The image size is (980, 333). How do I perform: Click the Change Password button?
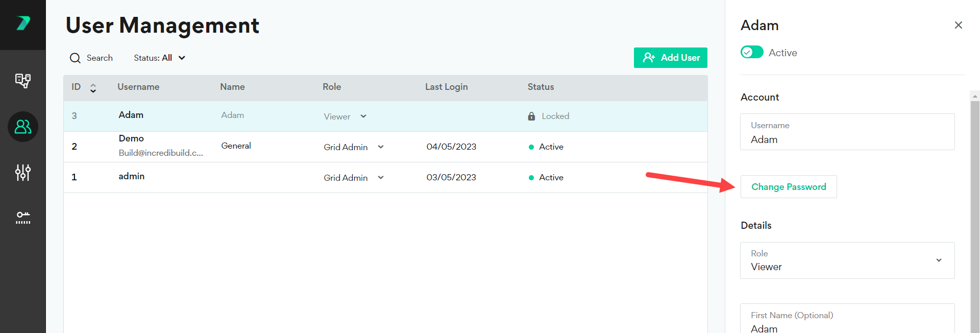pos(788,187)
